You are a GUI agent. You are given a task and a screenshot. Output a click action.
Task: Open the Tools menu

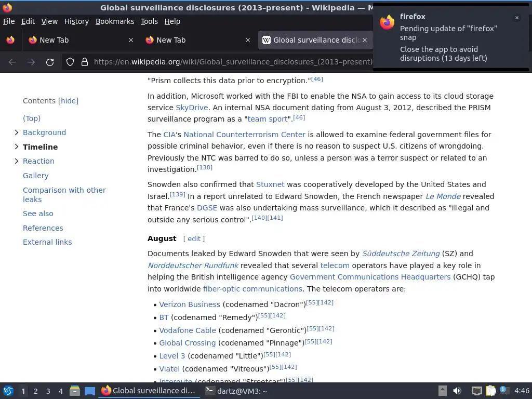(x=149, y=21)
